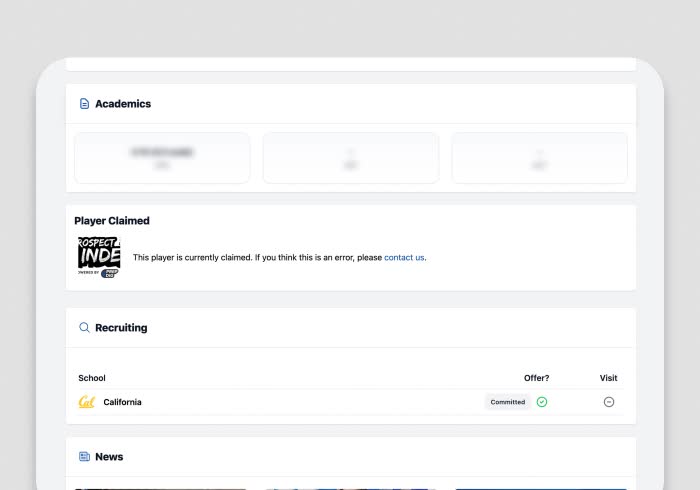Click the Academics section heading
Screen dimensions: 700x490
(123, 104)
